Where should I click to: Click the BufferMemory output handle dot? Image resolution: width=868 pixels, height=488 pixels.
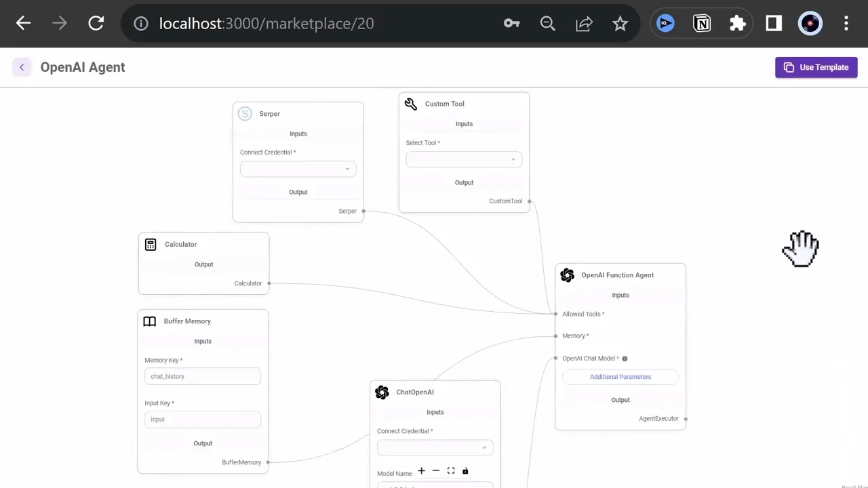[x=269, y=462]
